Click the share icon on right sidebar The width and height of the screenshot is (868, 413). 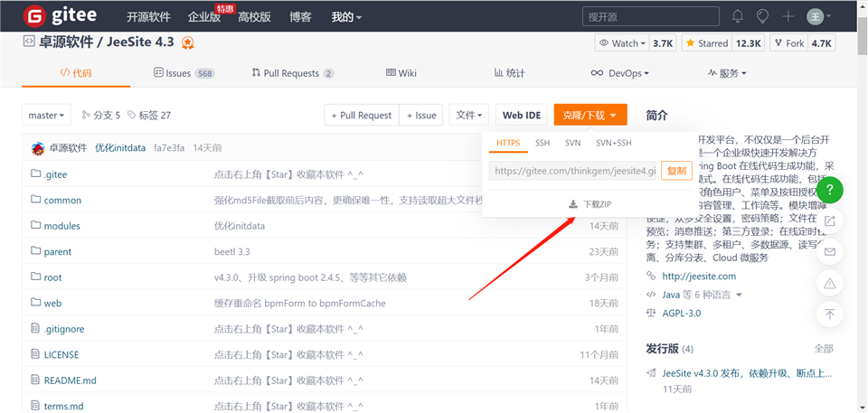point(829,221)
